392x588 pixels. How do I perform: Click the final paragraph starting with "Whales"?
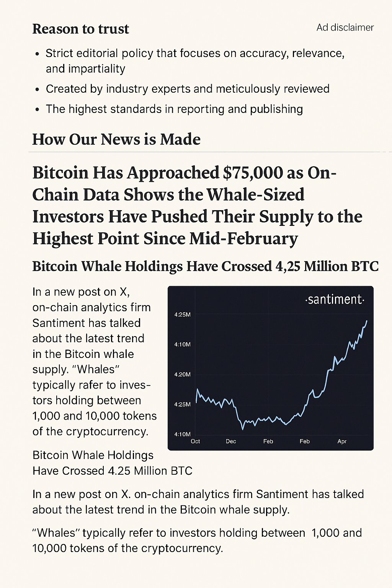(197, 541)
